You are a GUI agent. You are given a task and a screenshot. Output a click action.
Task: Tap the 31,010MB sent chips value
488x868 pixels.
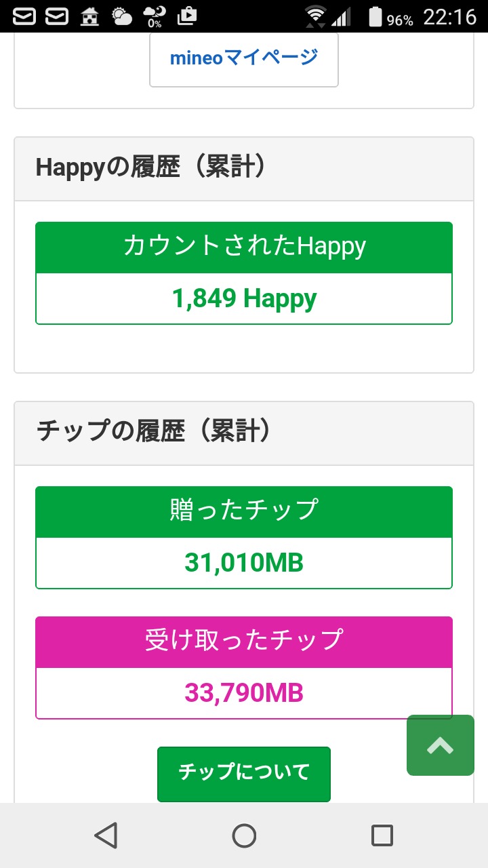(x=244, y=563)
